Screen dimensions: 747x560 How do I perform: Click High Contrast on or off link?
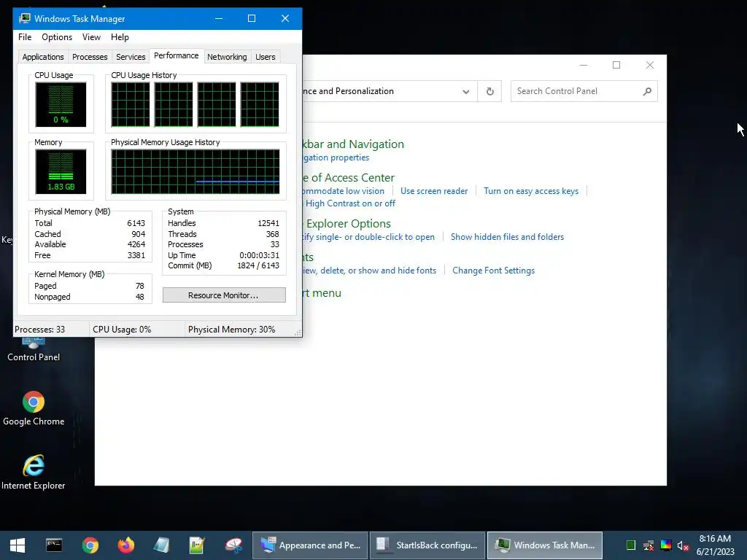click(x=350, y=203)
